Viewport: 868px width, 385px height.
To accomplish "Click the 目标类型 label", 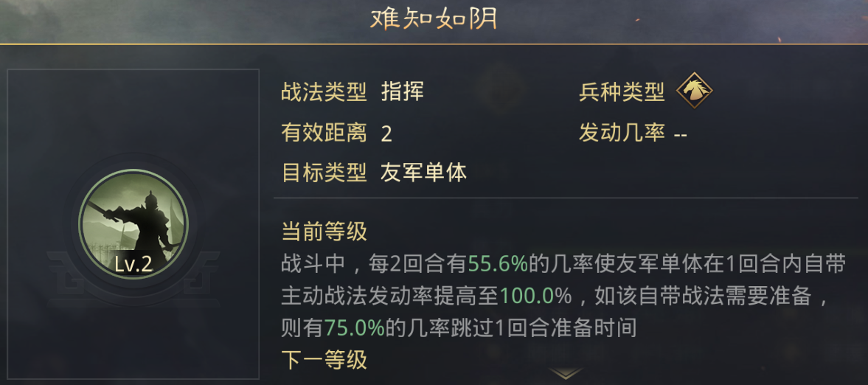I will (x=324, y=173).
